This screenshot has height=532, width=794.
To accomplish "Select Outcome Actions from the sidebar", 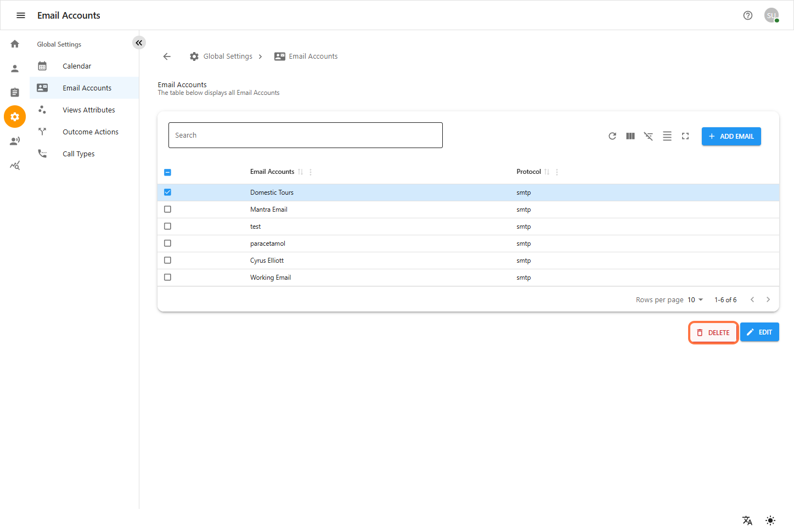I will [x=90, y=132].
